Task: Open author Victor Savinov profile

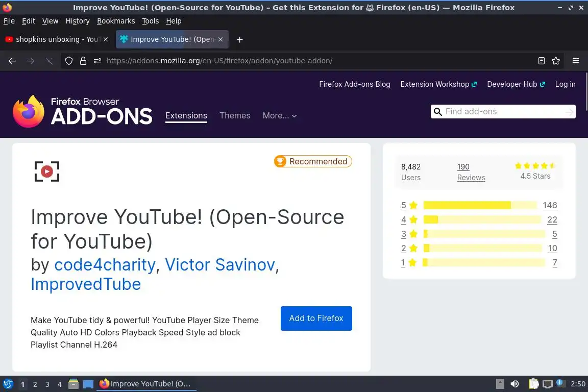Action: click(220, 265)
